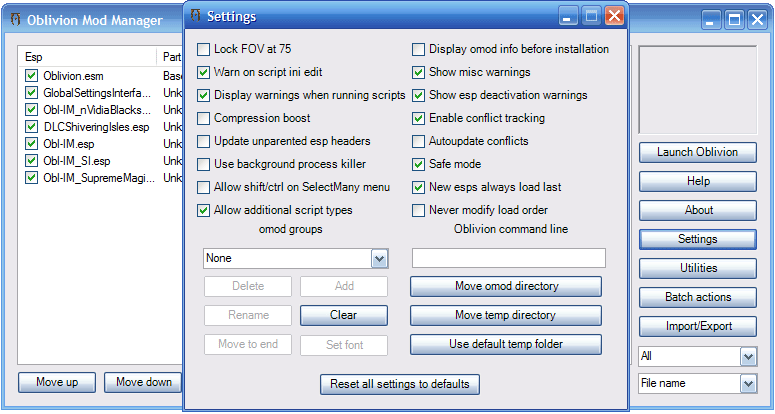Enable Never modify load order
Viewport: 775px width, 414px height.
coord(418,210)
